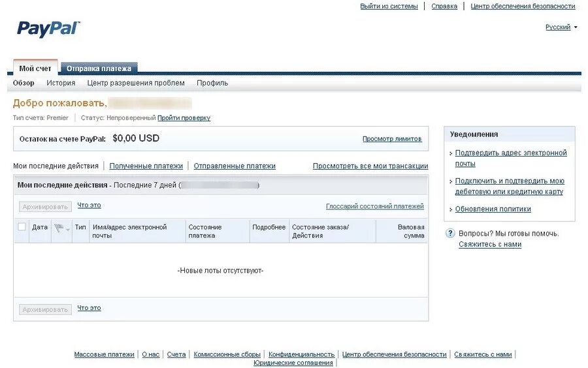588x368 pixels.
Task: Click Просмотреть все мои трансакции
Action: tap(370, 166)
